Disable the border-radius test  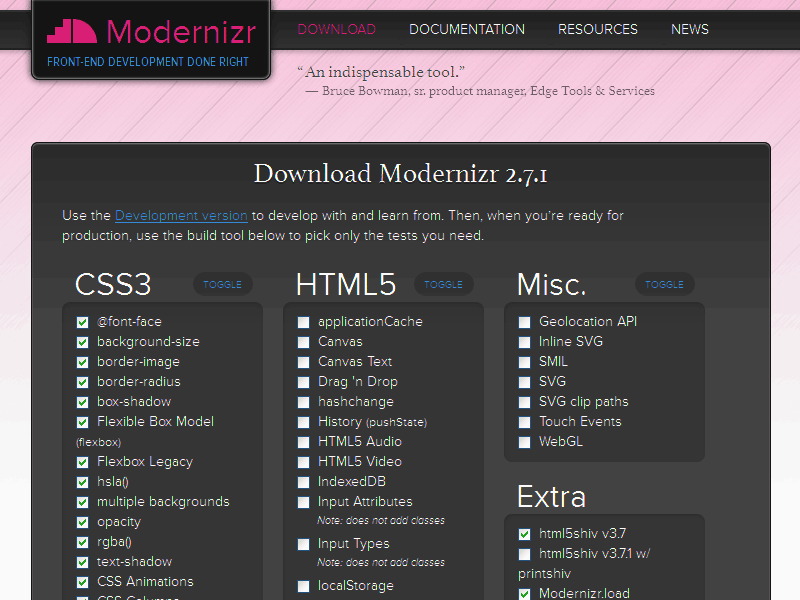(83, 382)
